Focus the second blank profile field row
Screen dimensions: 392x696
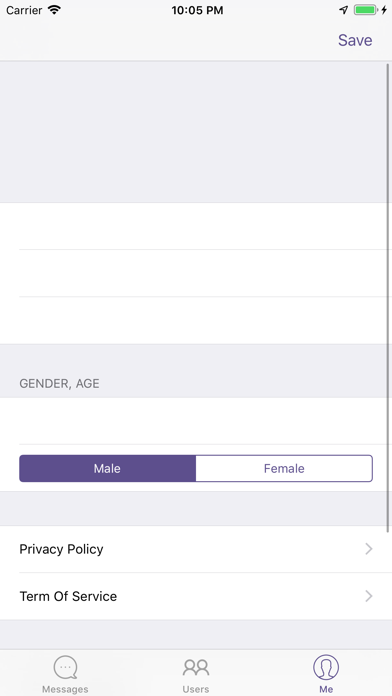pyautogui.click(x=196, y=273)
